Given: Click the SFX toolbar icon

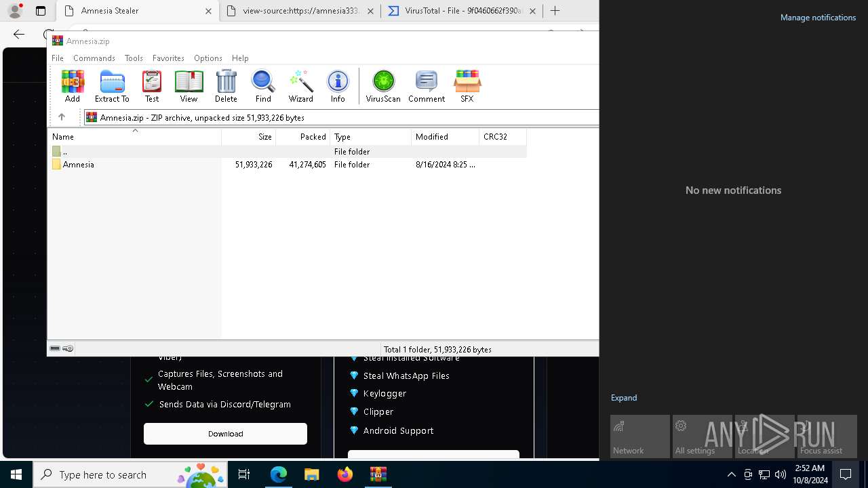Looking at the screenshot, I should pyautogui.click(x=467, y=86).
